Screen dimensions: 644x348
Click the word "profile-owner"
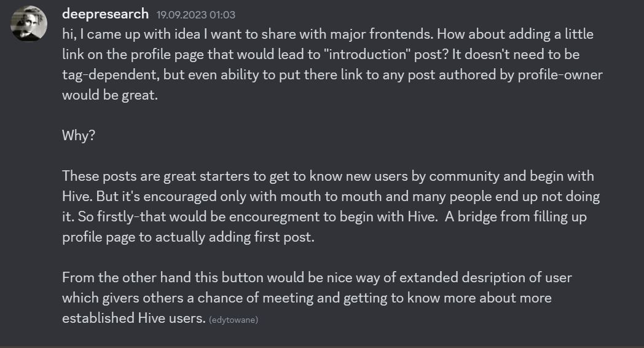coord(560,74)
